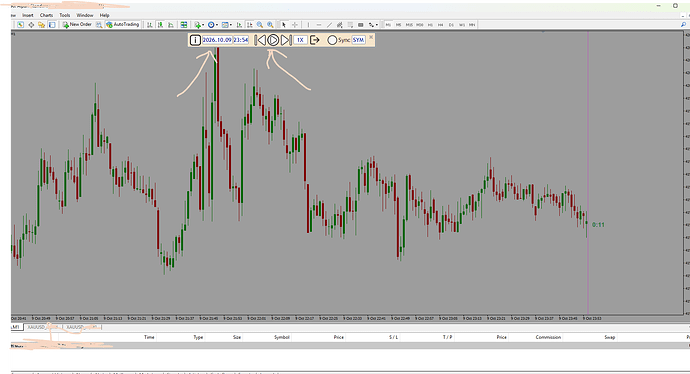Click the New Order button
690x374 pixels.
pyautogui.click(x=77, y=25)
